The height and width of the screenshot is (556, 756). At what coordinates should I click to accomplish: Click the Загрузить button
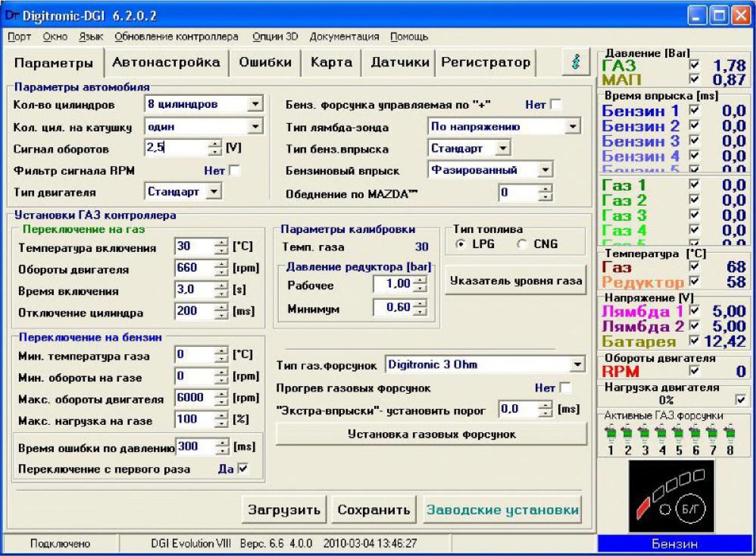tap(284, 509)
